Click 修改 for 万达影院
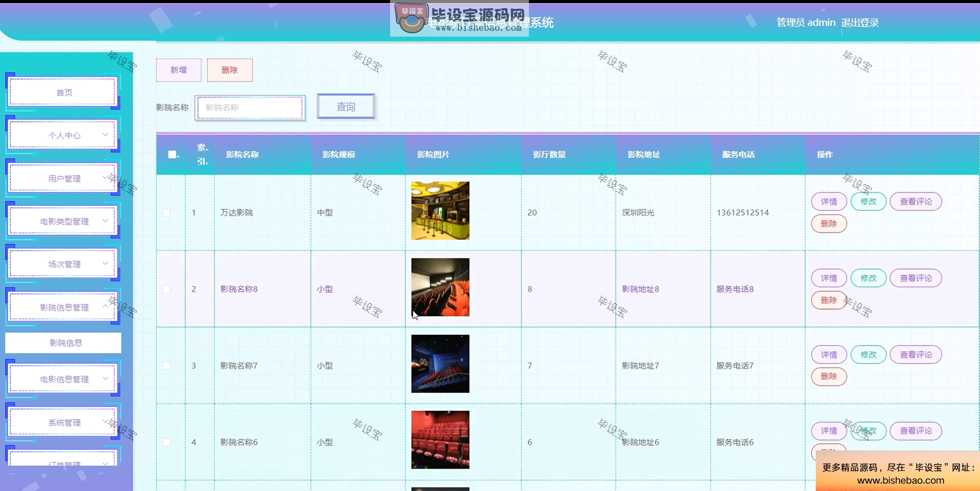This screenshot has width=980, height=491. (869, 201)
